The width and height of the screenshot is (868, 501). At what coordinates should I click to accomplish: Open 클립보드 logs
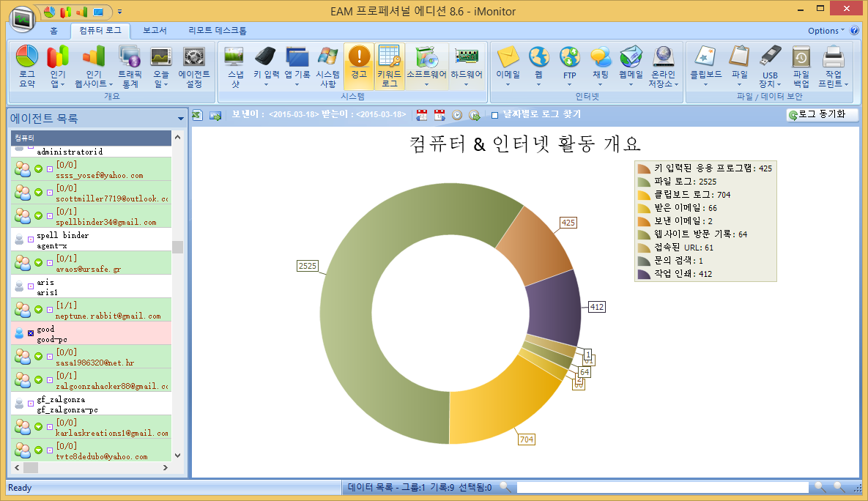coord(706,67)
